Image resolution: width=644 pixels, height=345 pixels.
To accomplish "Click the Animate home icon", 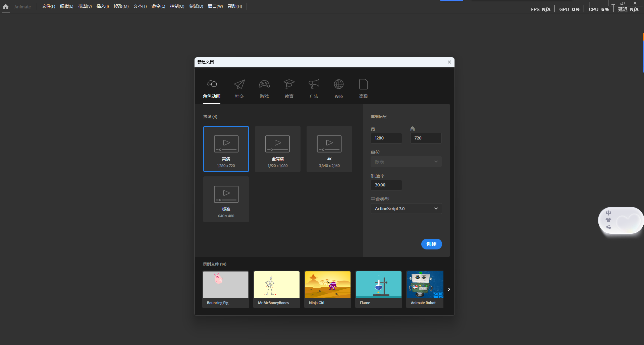I will pos(5,7).
